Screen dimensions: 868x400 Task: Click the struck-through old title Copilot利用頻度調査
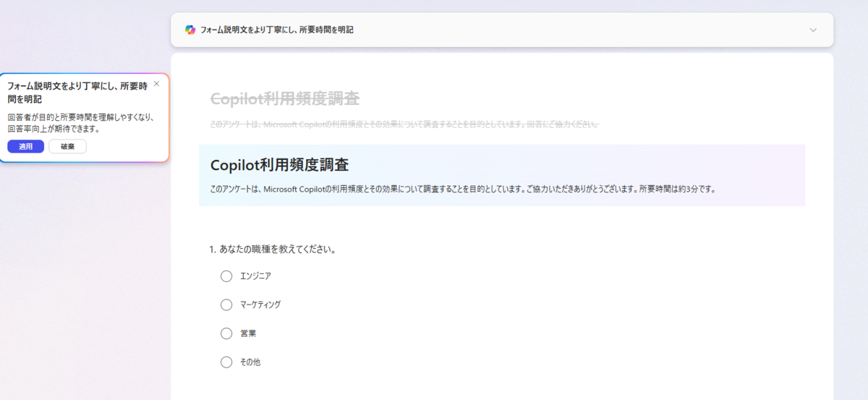coord(284,98)
